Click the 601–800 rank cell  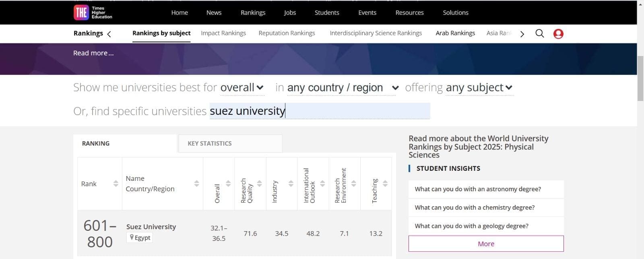[x=100, y=234]
